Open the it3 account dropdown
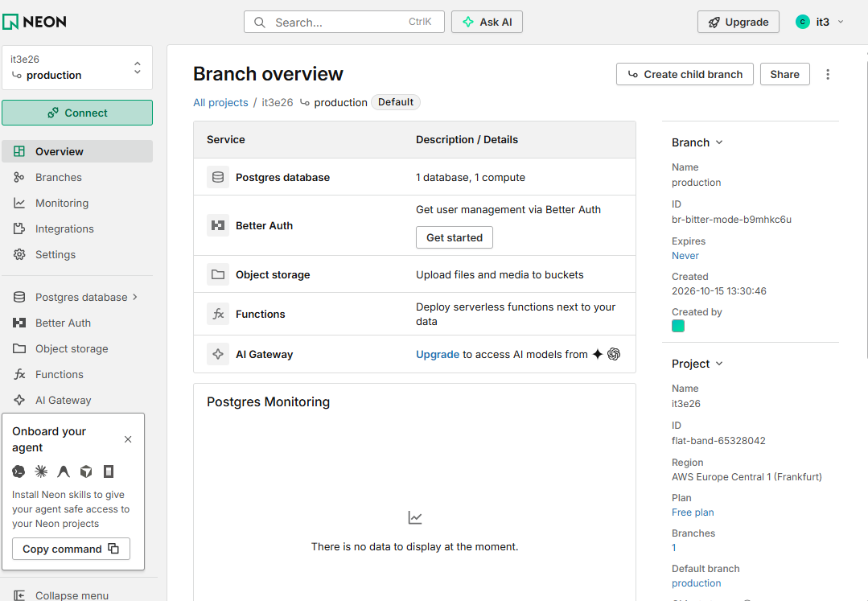 (820, 22)
